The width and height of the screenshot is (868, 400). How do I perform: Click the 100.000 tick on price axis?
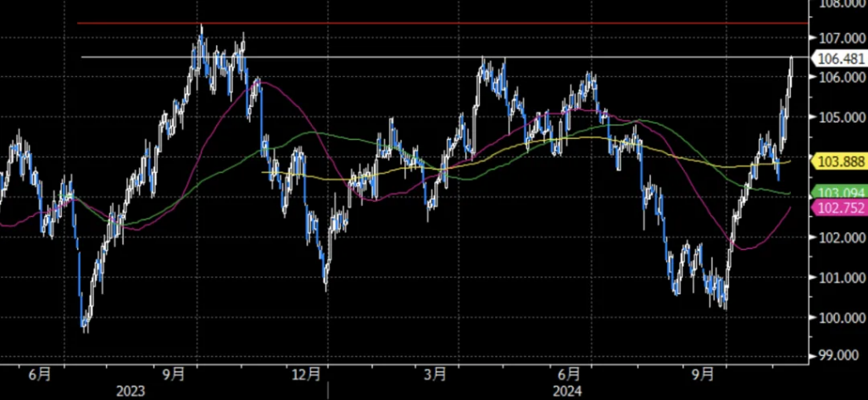(x=837, y=318)
